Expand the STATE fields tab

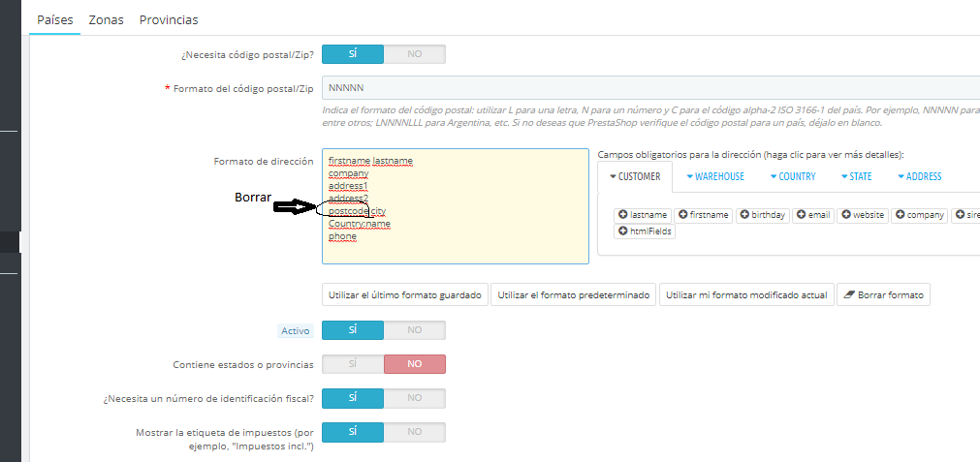click(x=856, y=176)
